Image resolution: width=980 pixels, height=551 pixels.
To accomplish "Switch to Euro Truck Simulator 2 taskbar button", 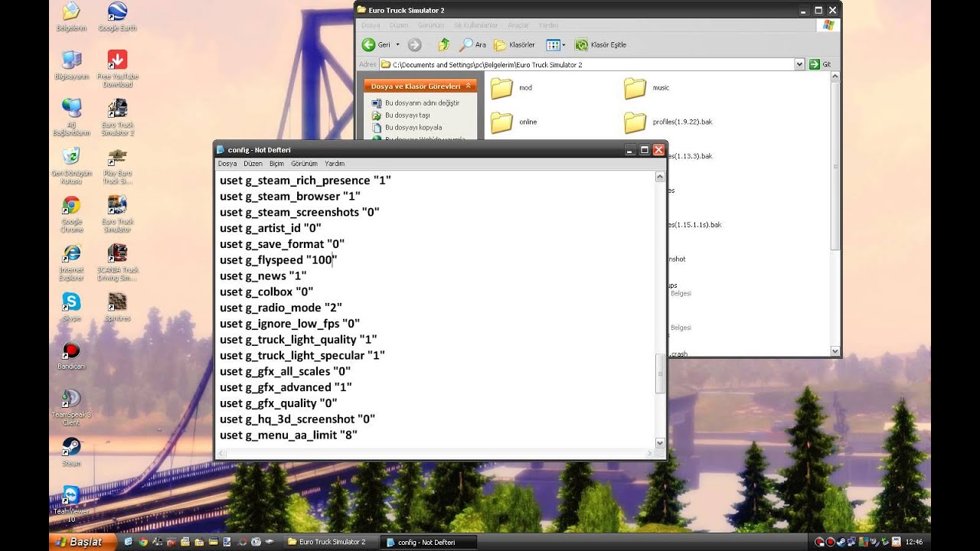I will click(x=331, y=542).
